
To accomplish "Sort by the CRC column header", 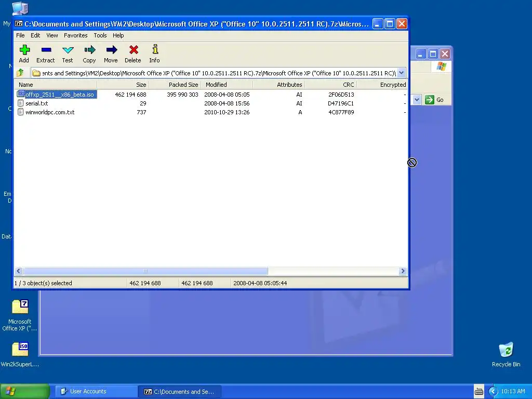I will point(330,85).
